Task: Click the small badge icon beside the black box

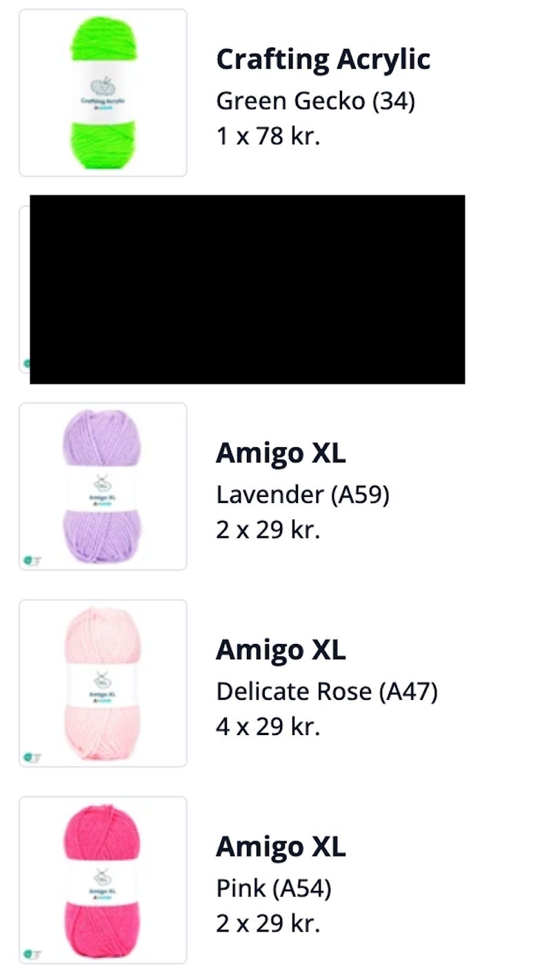Action: [x=26, y=364]
